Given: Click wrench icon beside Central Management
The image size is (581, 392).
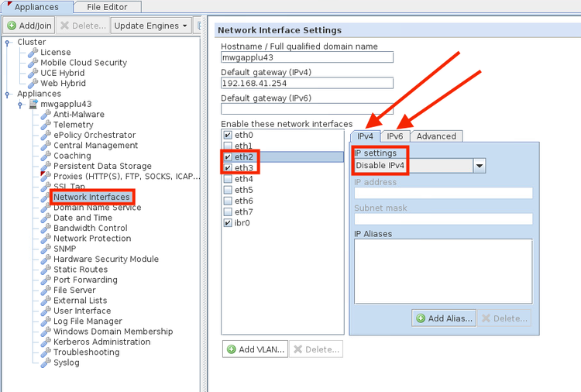Looking at the screenshot, I should (x=46, y=145).
